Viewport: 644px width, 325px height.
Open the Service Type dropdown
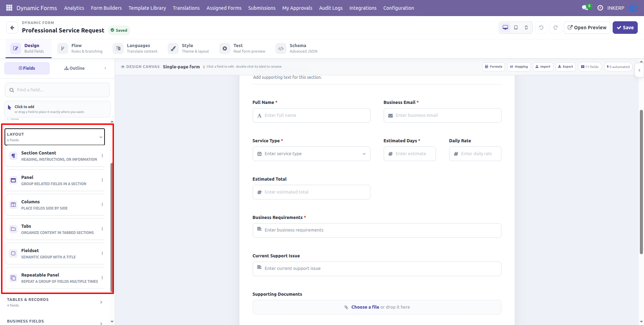(x=311, y=154)
